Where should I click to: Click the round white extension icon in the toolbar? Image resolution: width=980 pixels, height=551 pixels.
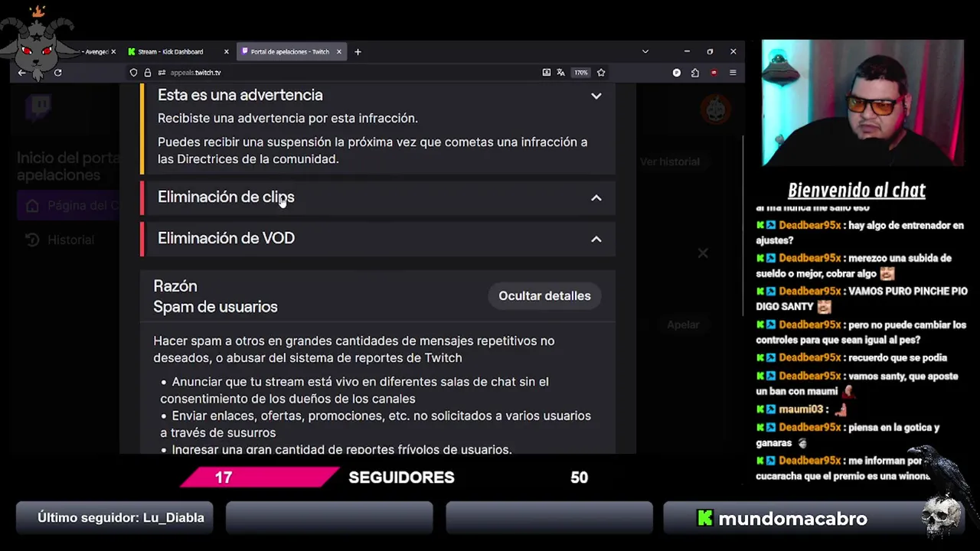pos(677,73)
